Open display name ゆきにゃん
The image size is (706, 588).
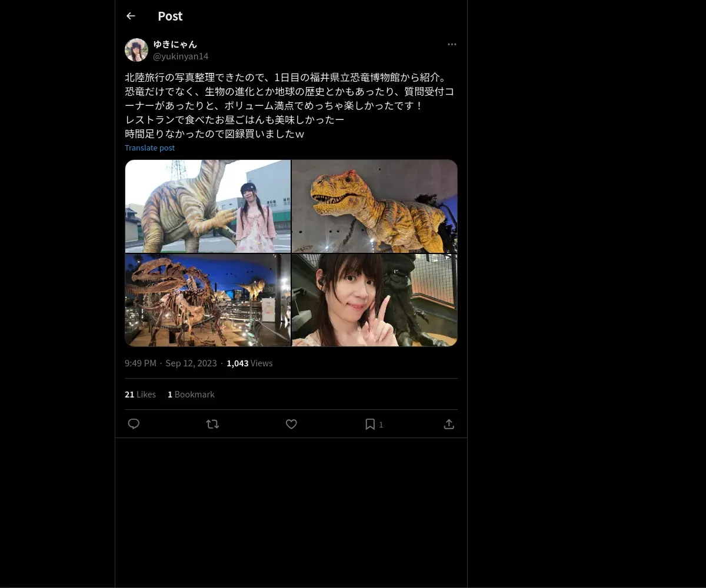pos(175,44)
